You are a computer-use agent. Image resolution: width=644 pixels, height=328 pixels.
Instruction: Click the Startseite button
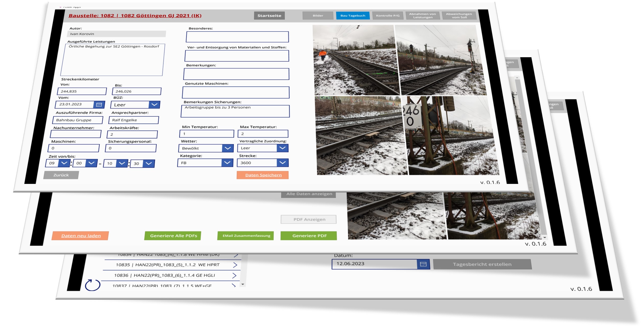(x=269, y=16)
